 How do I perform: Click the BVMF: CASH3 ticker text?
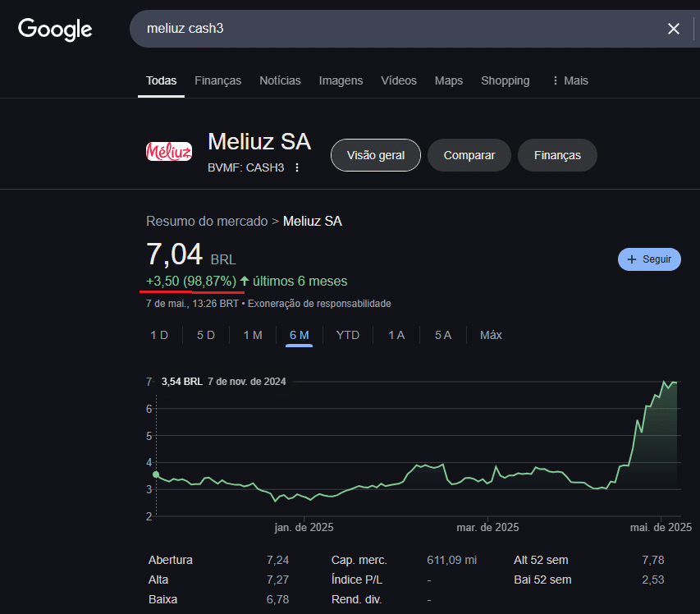click(245, 167)
